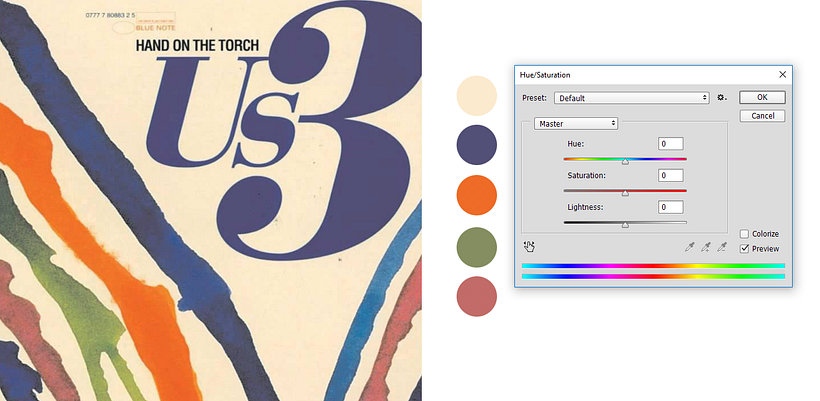
Task: Click the Lightness slider handle
Action: pos(625,225)
